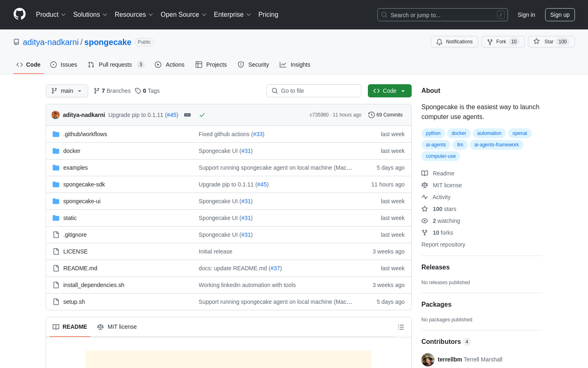Viewport: 588px width, 368px height.
Task: Click the tag icon next to 0 Tags
Action: 138,91
